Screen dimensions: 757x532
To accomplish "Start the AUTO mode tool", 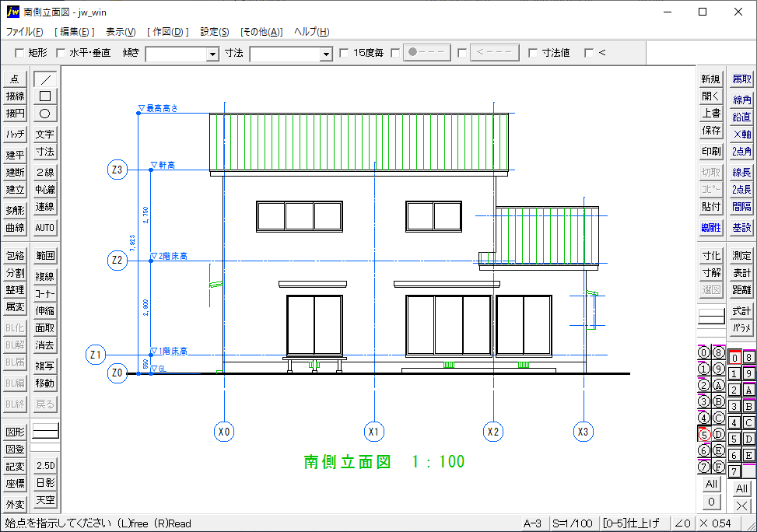I will point(44,227).
